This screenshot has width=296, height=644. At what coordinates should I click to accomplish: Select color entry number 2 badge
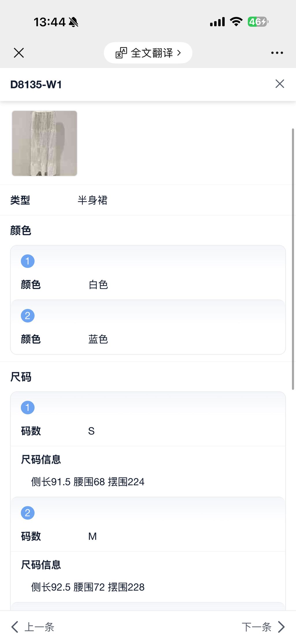pyautogui.click(x=28, y=316)
